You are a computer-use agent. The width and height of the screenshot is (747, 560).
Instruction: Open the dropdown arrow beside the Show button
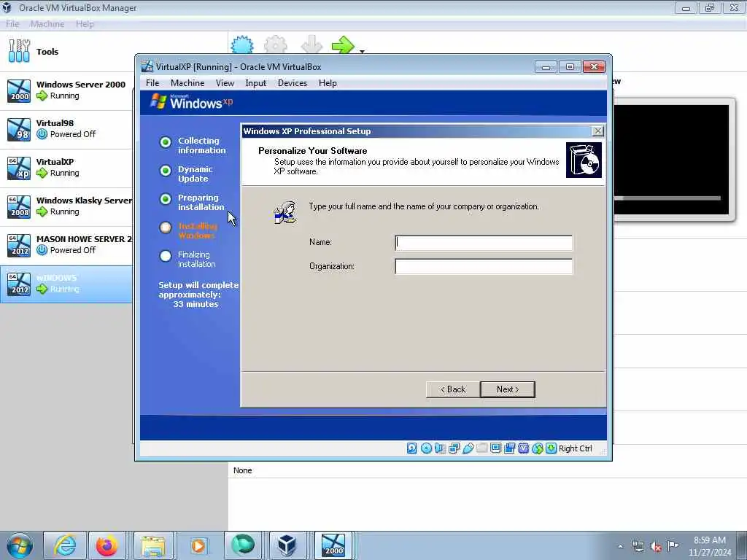[x=362, y=51]
